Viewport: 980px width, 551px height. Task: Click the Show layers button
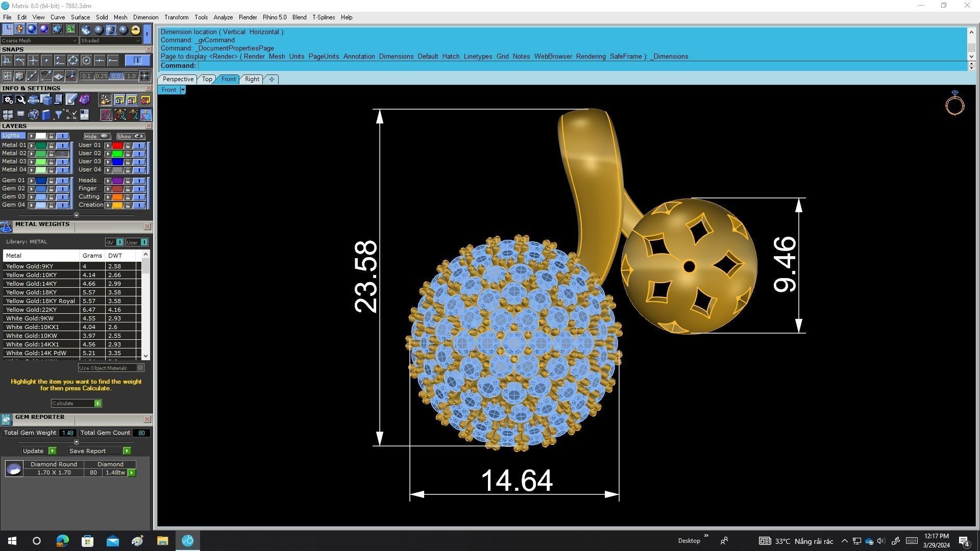point(130,136)
